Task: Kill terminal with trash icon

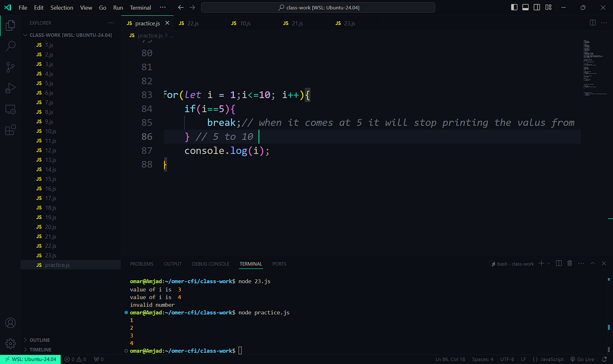Action: (x=570, y=263)
